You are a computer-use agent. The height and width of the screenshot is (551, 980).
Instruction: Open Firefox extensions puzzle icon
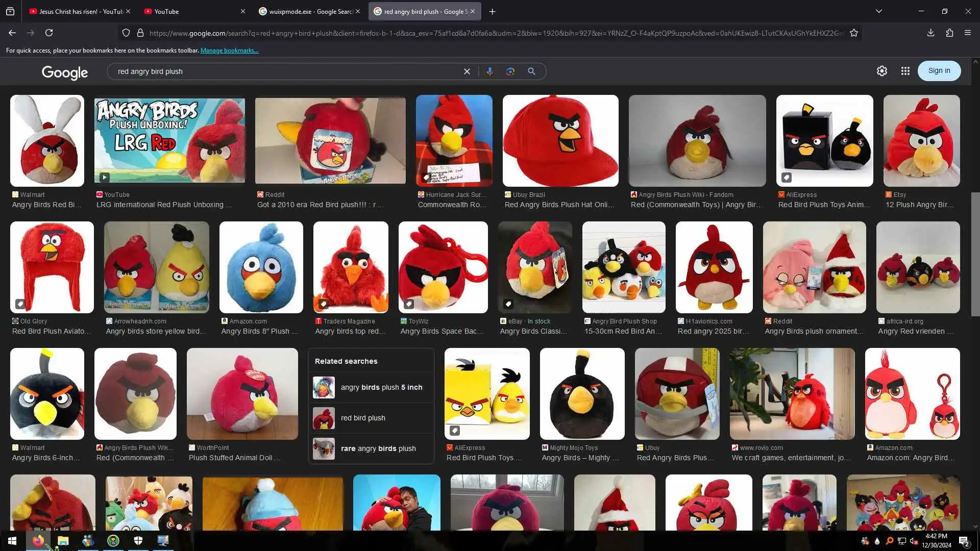(x=949, y=33)
